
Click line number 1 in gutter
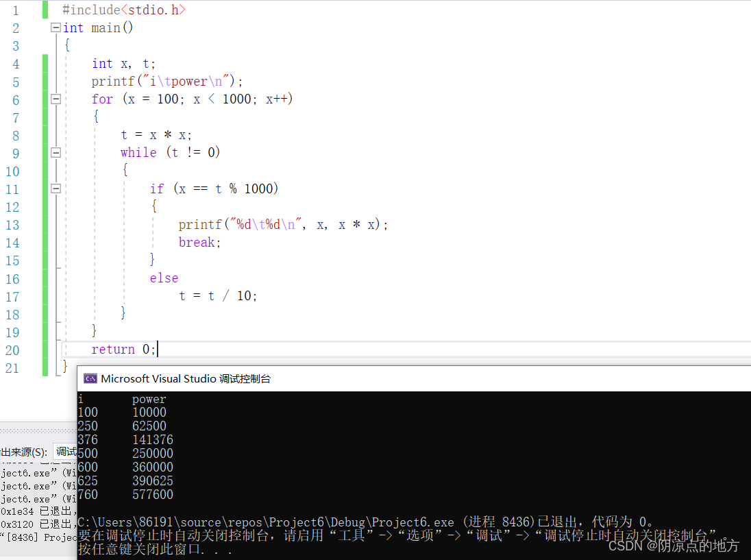click(16, 10)
